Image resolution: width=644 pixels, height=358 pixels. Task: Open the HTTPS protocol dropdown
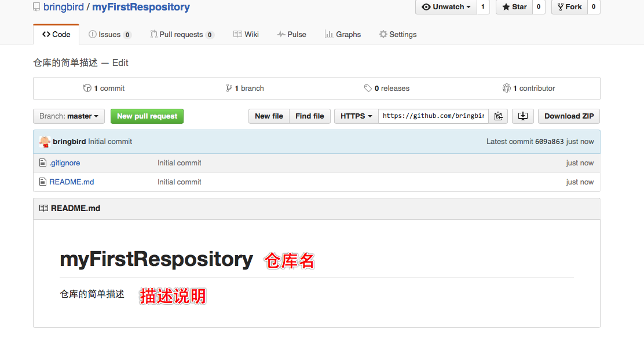point(356,116)
